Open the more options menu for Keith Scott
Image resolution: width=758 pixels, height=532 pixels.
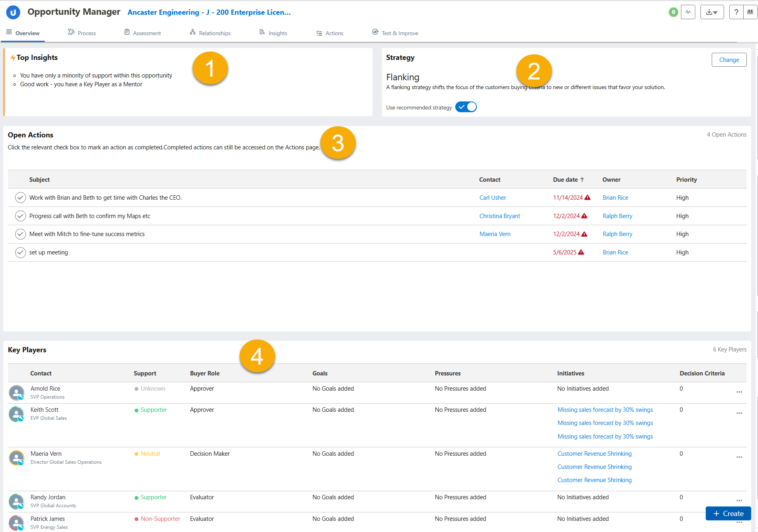[x=739, y=413]
